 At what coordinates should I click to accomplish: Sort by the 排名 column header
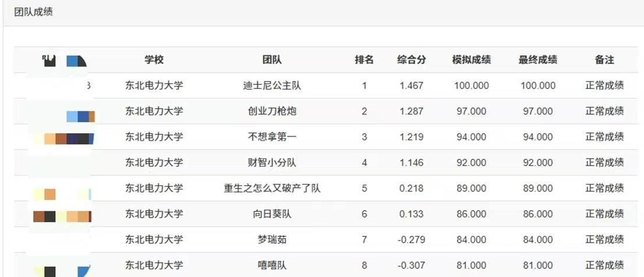coord(365,60)
